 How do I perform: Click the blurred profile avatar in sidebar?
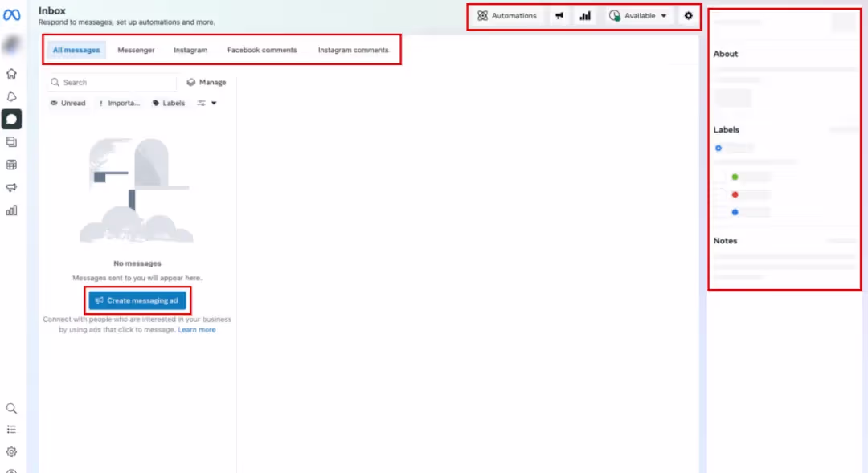[x=11, y=44]
